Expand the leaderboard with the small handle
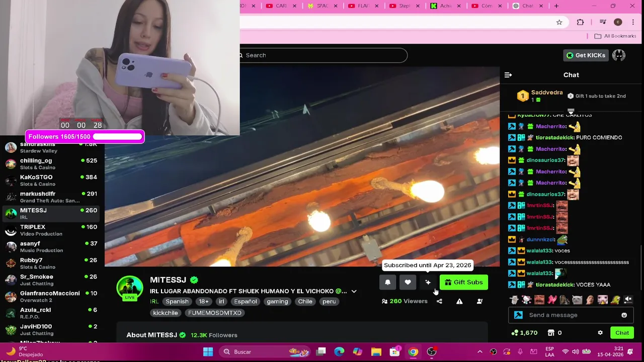Viewport: 644px width, 362px height. [x=571, y=111]
